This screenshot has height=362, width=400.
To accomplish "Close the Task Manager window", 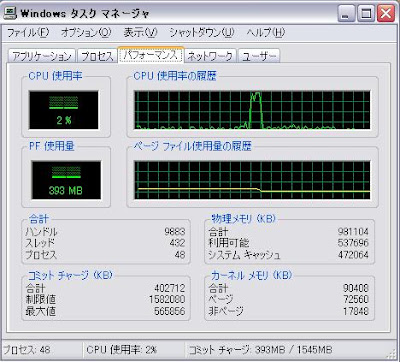I will pos(386,14).
